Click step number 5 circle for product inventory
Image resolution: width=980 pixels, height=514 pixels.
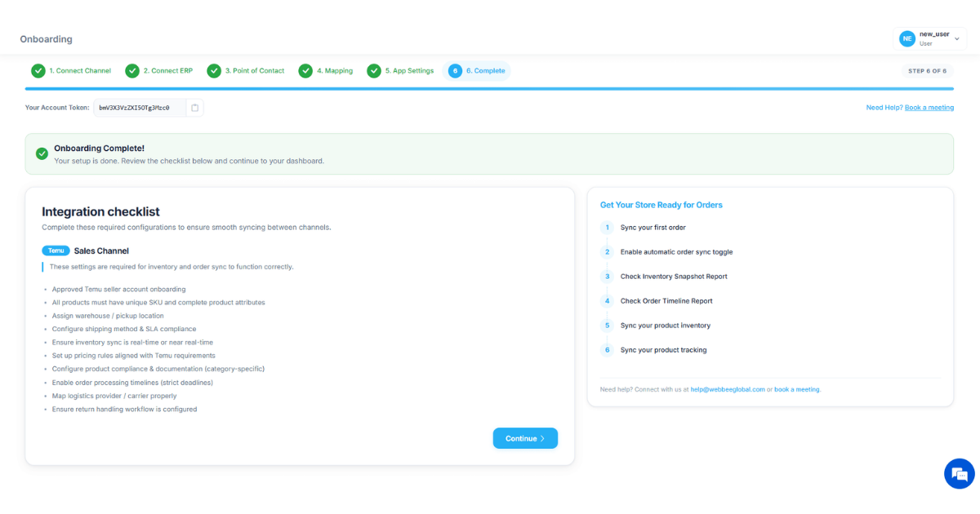pyautogui.click(x=607, y=326)
